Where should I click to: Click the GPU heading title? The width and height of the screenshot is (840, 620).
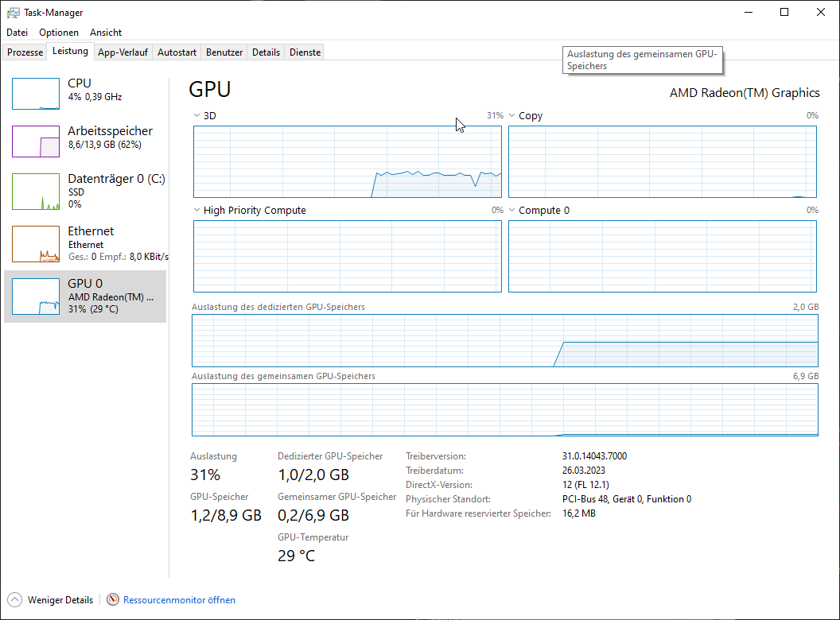[210, 89]
